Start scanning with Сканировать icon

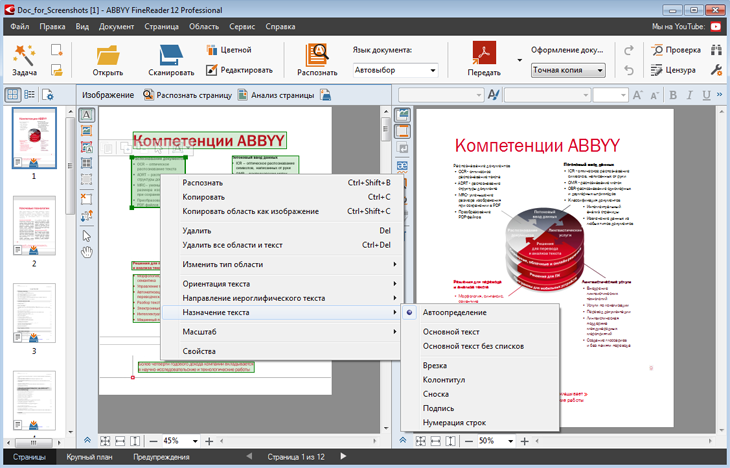pos(171,55)
